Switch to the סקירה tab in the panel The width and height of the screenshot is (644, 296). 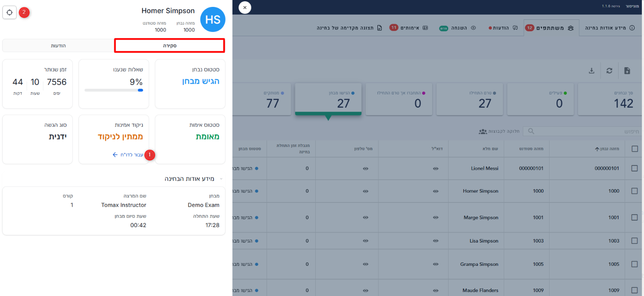pyautogui.click(x=170, y=46)
